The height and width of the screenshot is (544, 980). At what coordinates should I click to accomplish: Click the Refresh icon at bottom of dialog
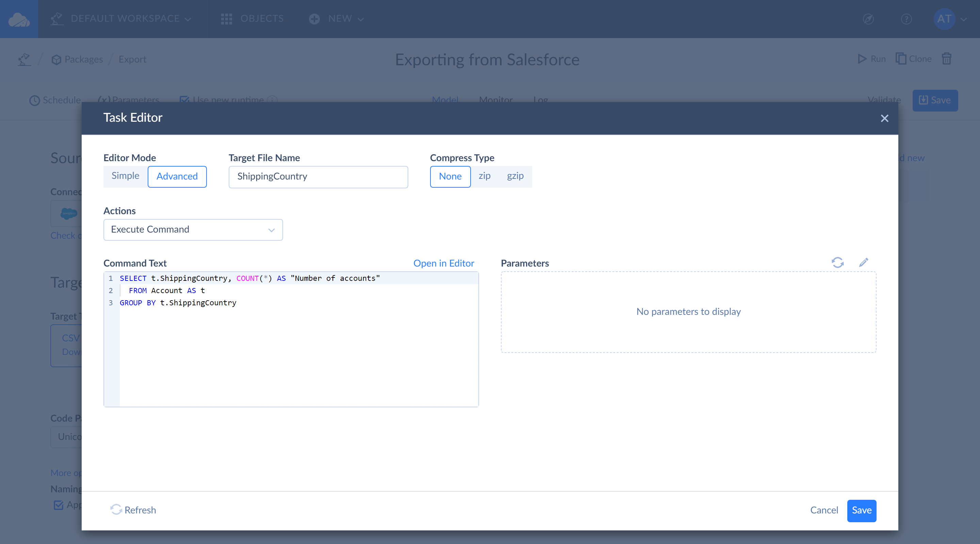pos(116,510)
